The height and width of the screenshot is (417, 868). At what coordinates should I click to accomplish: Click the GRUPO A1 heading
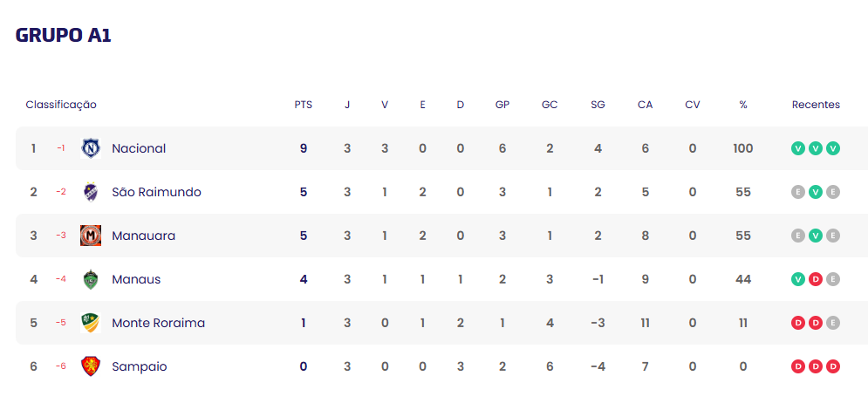click(x=64, y=36)
